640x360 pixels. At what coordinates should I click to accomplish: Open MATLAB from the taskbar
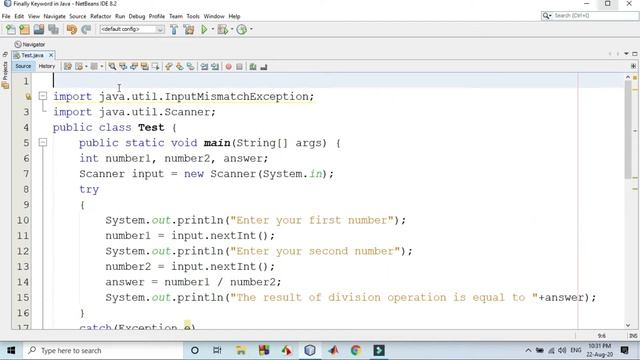point(333,350)
